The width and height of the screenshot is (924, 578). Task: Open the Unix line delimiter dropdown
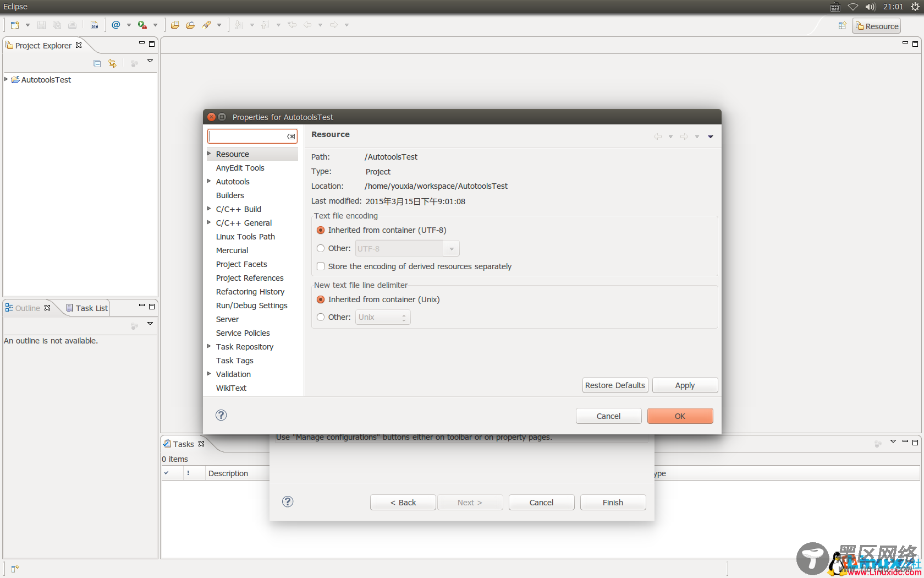click(x=383, y=317)
